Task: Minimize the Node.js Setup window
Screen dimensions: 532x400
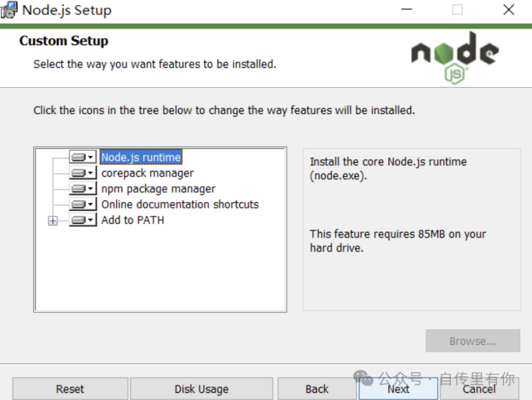Action: coord(406,9)
